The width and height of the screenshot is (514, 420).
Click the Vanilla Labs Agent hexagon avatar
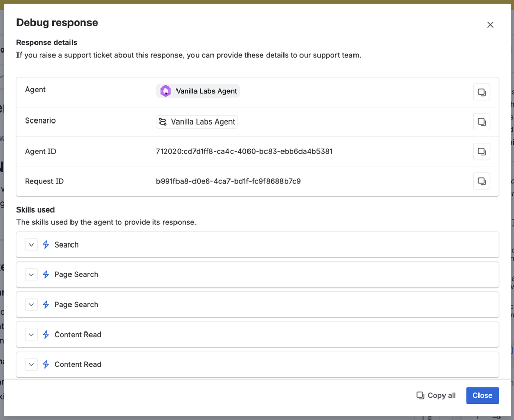point(166,91)
